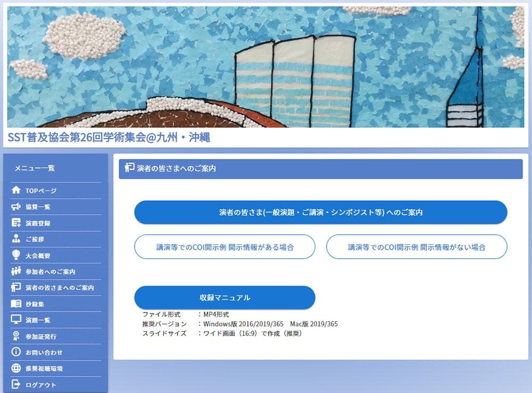Image resolution: width=532 pixels, height=393 pixels.
Task: Click the megaphone icon beside 協賛一覧
Action: [x=16, y=207]
